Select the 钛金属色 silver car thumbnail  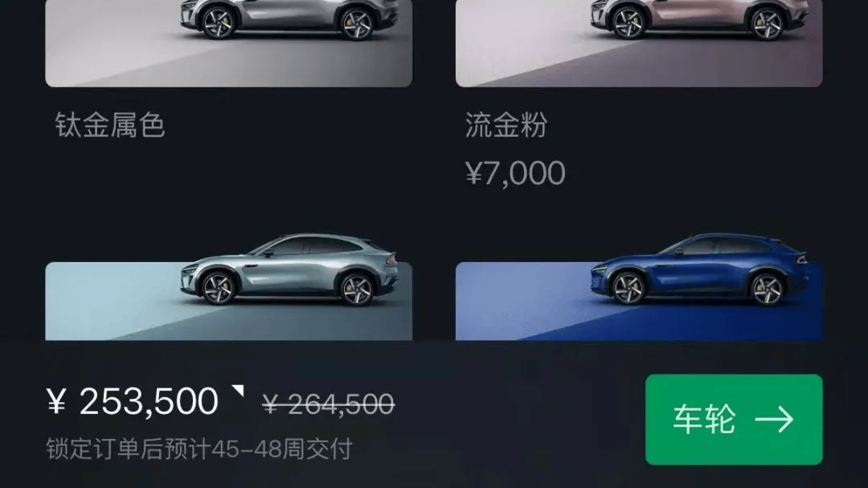(x=228, y=43)
